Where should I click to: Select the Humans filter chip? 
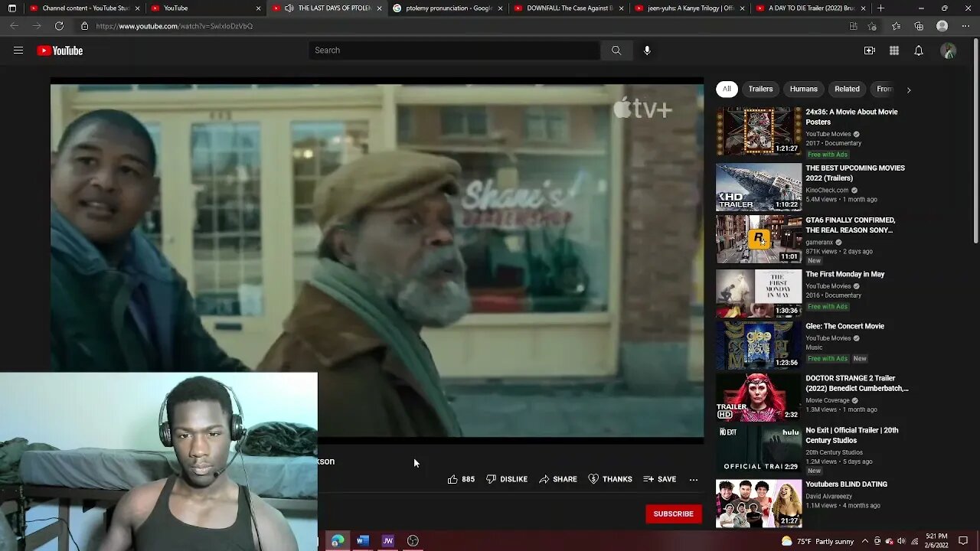click(x=804, y=89)
